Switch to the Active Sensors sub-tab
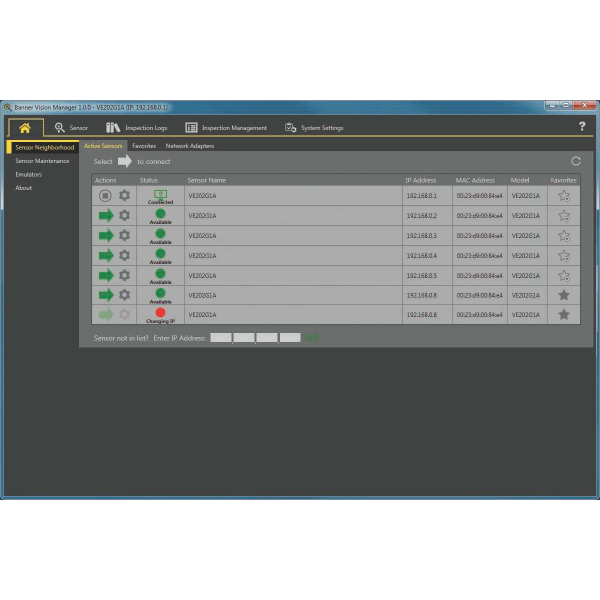600x600 pixels. [103, 146]
